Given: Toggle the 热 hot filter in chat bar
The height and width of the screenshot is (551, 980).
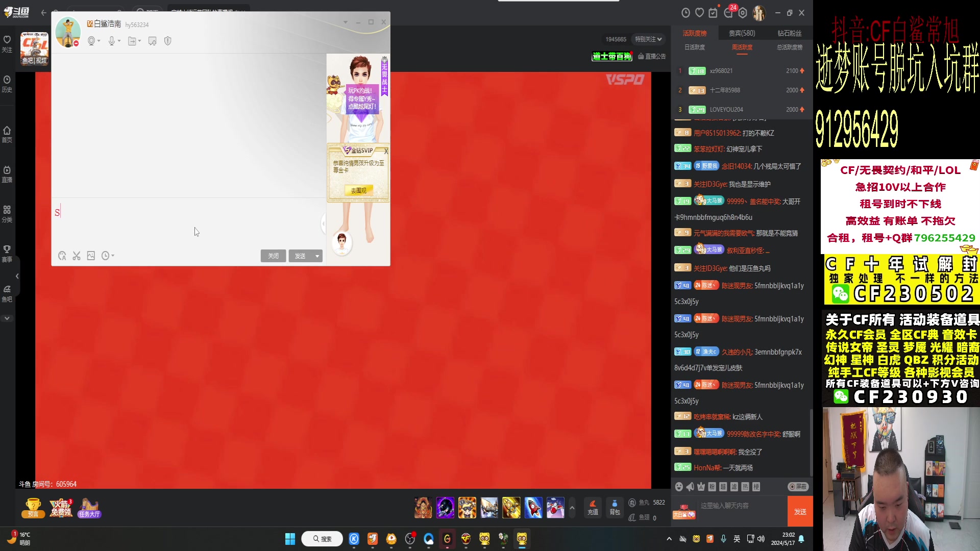Looking at the screenshot, I should coord(745,487).
